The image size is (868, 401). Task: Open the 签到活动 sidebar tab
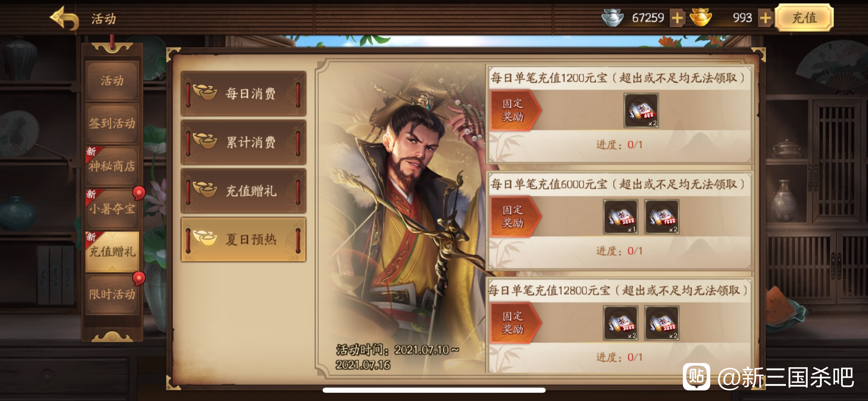(112, 124)
